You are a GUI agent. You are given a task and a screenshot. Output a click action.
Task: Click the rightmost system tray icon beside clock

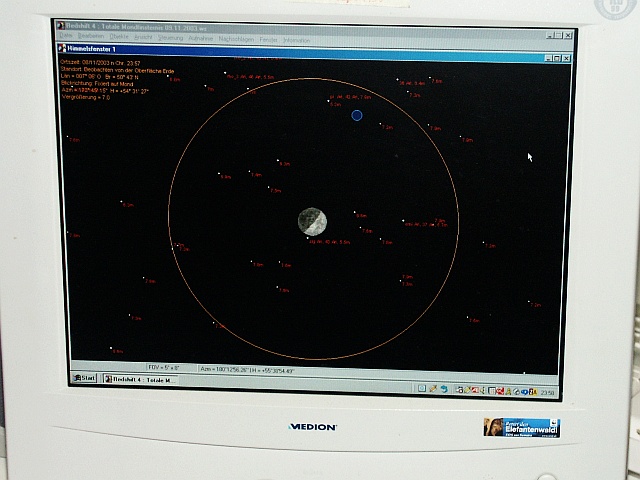point(533,392)
